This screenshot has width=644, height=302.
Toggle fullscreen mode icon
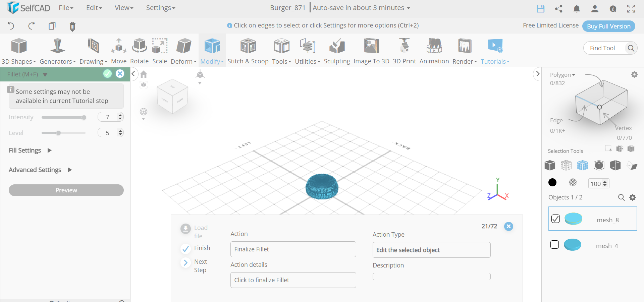631,9
